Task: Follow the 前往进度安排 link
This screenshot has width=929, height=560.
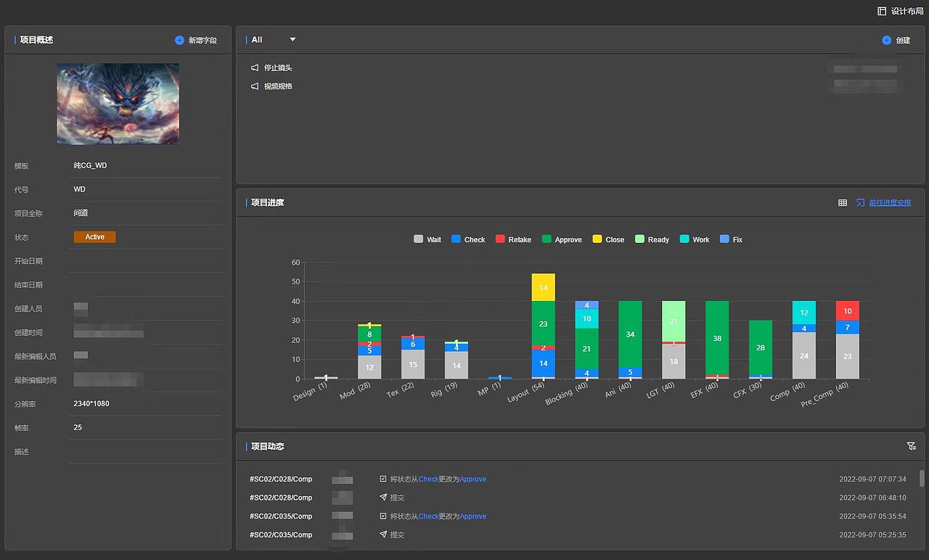Action: [890, 202]
